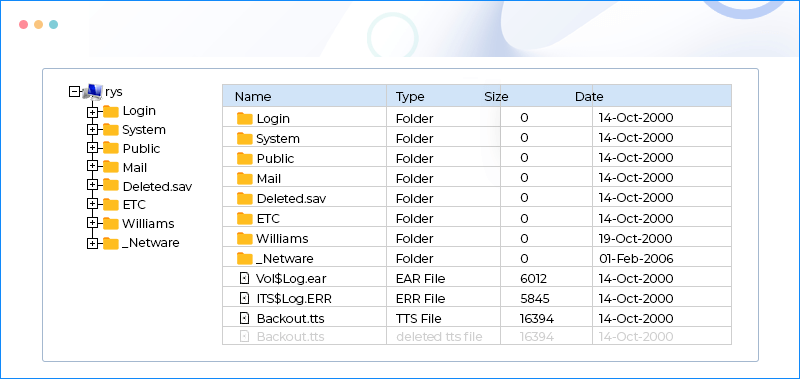The image size is (800, 379).
Task: Click the 'EAR File' type cell
Action: click(420, 279)
